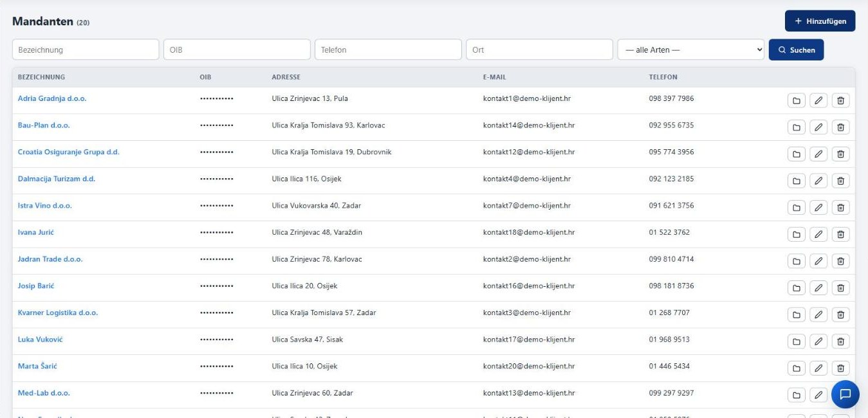Screen dimensions: 868x418
Task: Open client Luka Vuković link
Action: coord(41,340)
